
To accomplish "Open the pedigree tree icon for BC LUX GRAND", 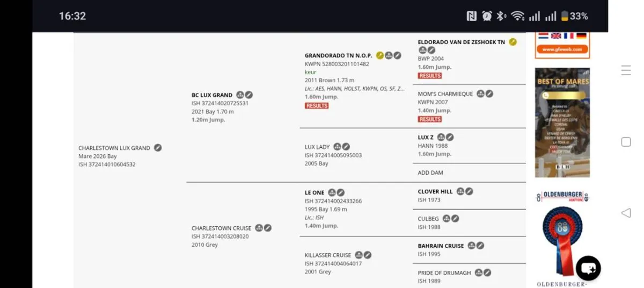I will coord(240,95).
